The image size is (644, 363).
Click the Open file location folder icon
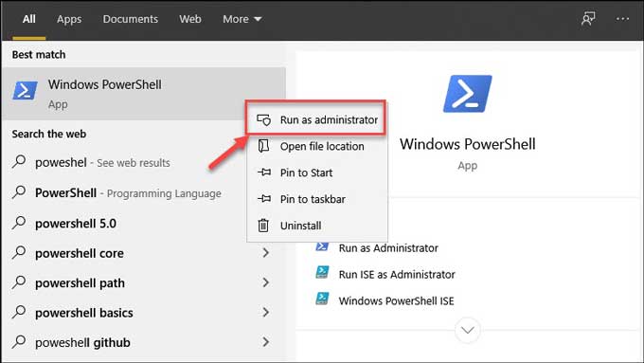point(263,146)
